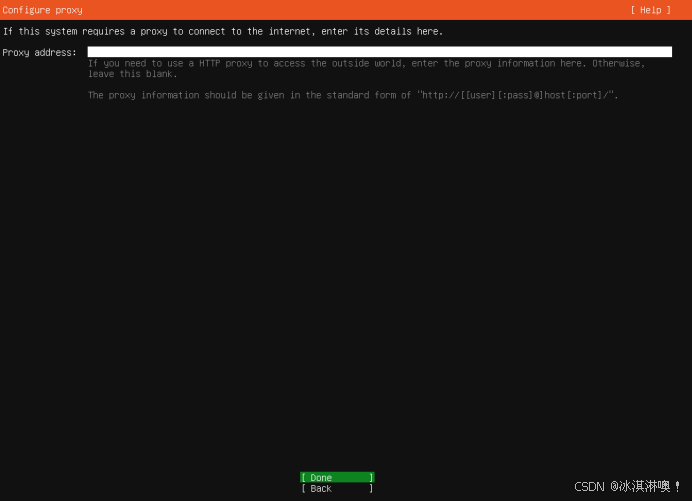Click the 'Configure proxy' title text
The image size is (692, 501).
42,10
